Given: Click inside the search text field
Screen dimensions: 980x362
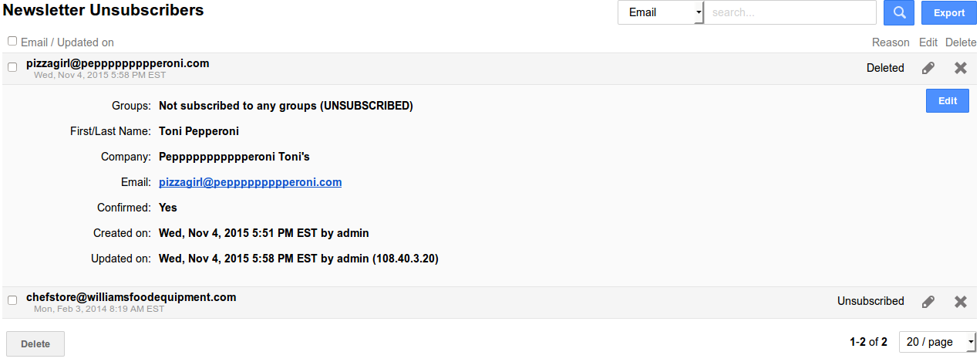Looking at the screenshot, I should (790, 12).
